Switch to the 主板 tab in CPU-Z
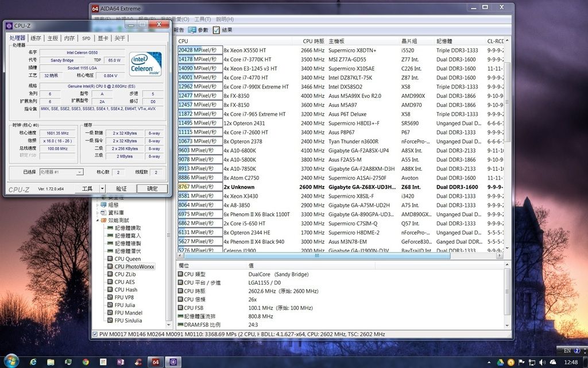588x368 pixels. [53, 38]
